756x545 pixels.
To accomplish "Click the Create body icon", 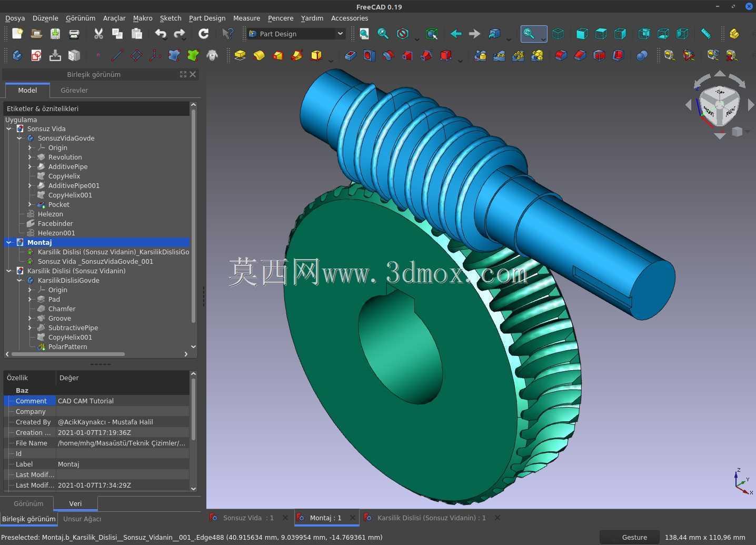I will coord(17,55).
